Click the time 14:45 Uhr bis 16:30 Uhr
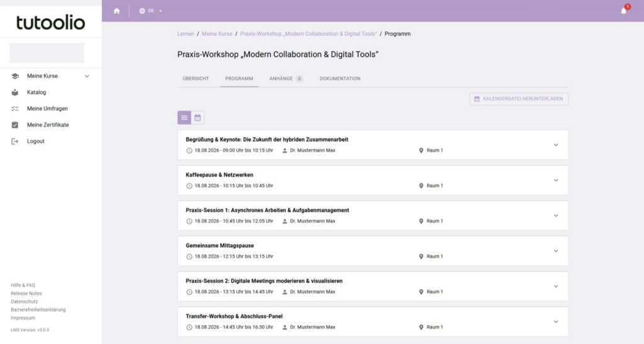Image resolution: width=644 pixels, height=344 pixels. (248, 327)
